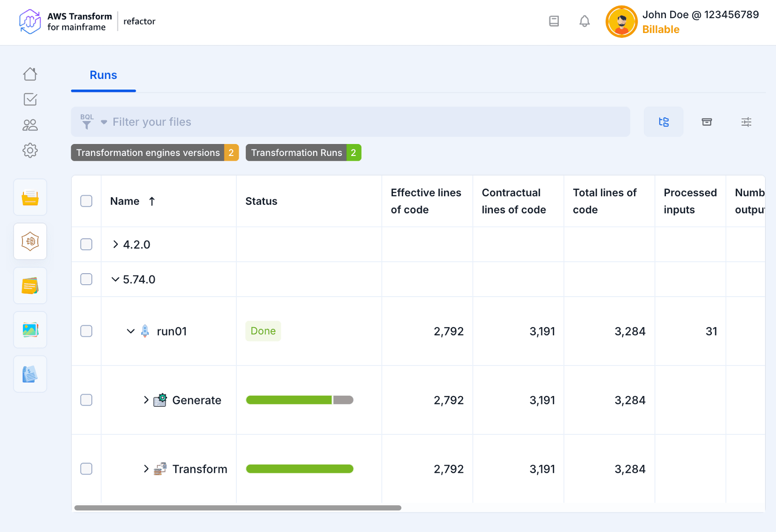Go to the Home sidebar icon
This screenshot has width=776, height=532.
30,74
